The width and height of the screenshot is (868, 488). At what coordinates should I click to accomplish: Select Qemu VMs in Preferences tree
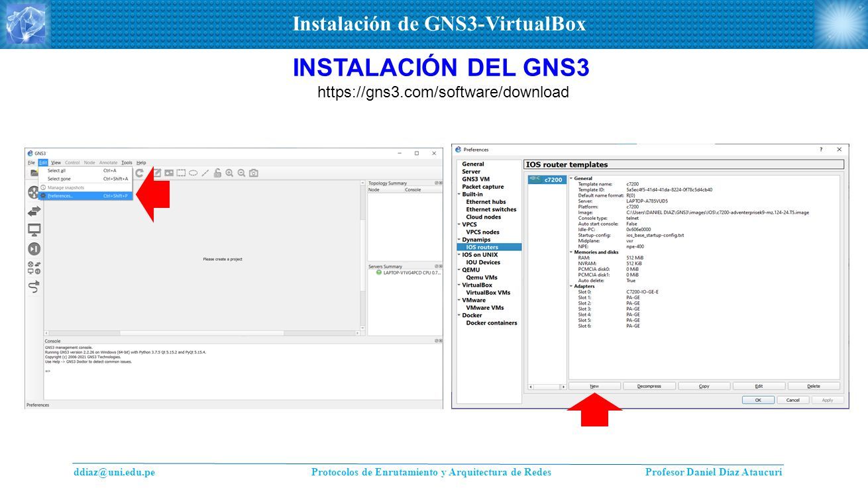[482, 278]
